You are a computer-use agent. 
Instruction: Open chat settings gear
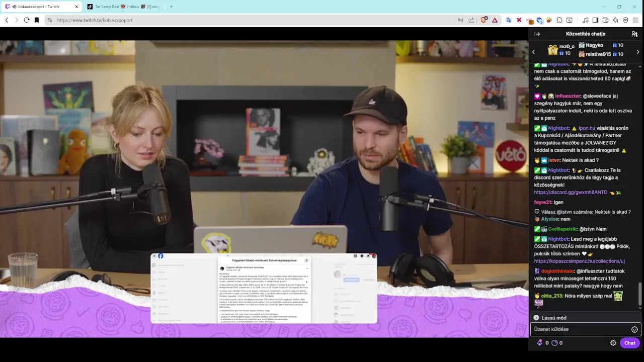coord(613,343)
